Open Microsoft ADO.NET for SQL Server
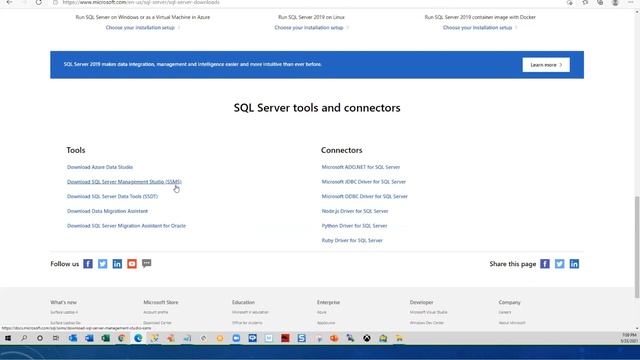The width and height of the screenshot is (640, 360). click(361, 167)
